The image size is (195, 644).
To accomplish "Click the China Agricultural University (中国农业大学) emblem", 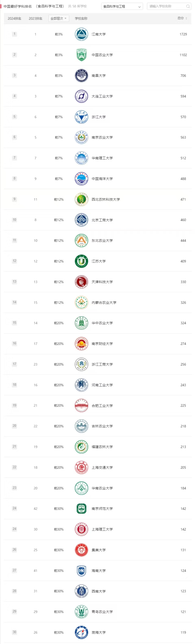I will 81,55.
